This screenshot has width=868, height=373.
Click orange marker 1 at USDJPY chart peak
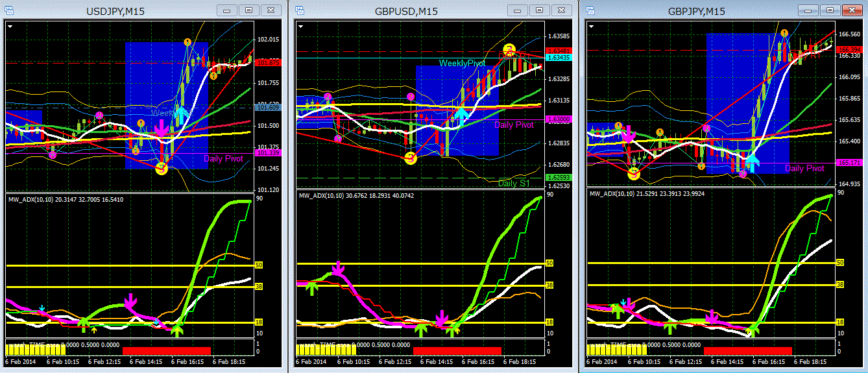[x=187, y=42]
